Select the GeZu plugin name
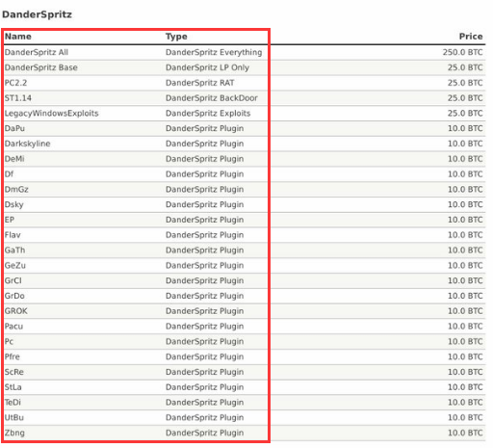The height and width of the screenshot is (448, 493). point(15,266)
